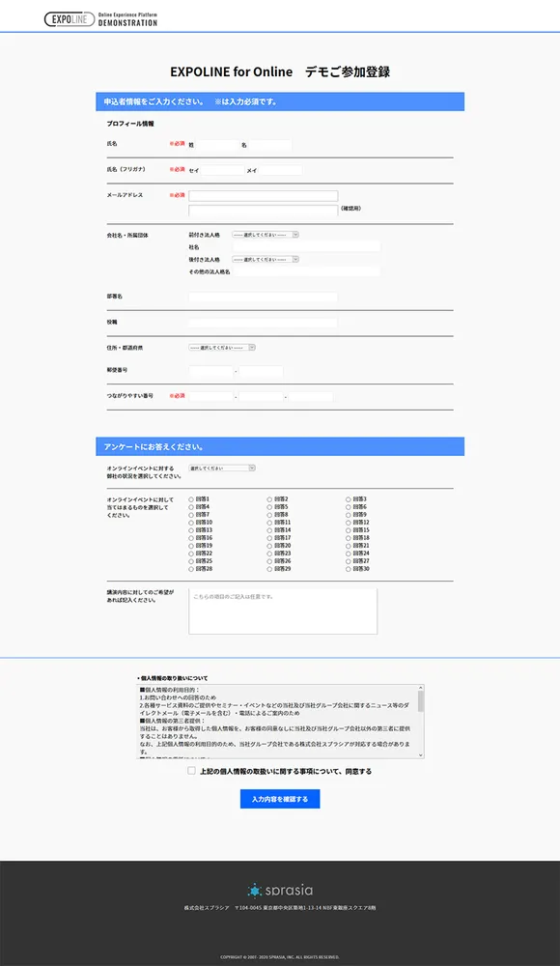Image resolution: width=560 pixels, height=966 pixels.
Task: Click the 入力内容を確認する button
Action: click(280, 799)
